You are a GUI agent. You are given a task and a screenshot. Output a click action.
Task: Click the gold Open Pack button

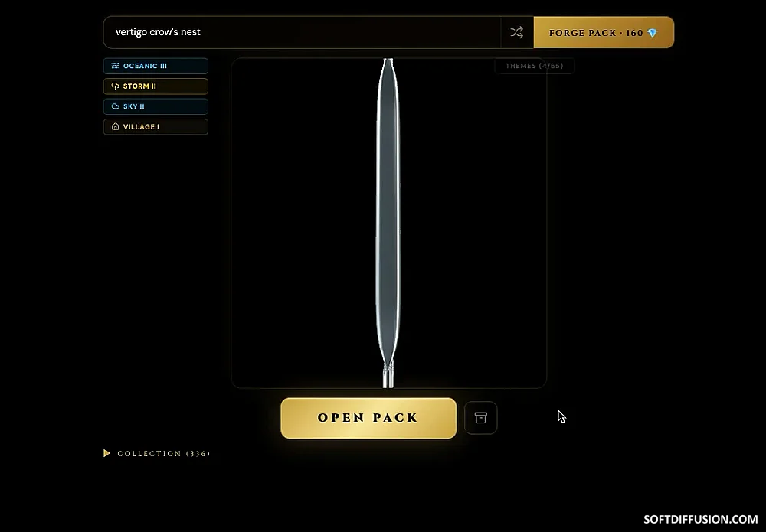[x=368, y=418]
